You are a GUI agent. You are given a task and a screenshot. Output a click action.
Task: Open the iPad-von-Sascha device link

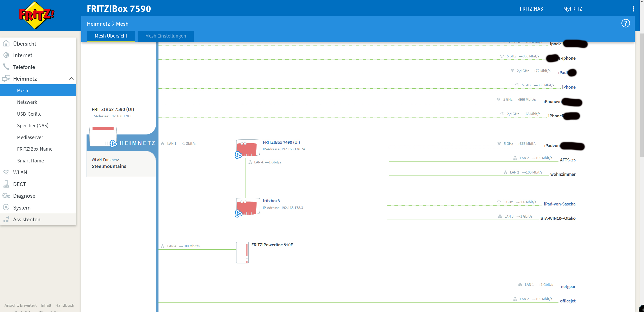coord(559,204)
